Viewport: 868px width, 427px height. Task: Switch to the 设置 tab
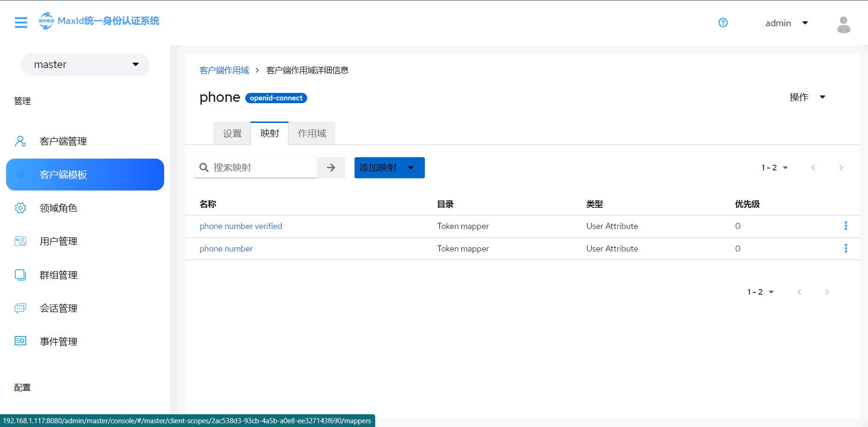pyautogui.click(x=232, y=133)
